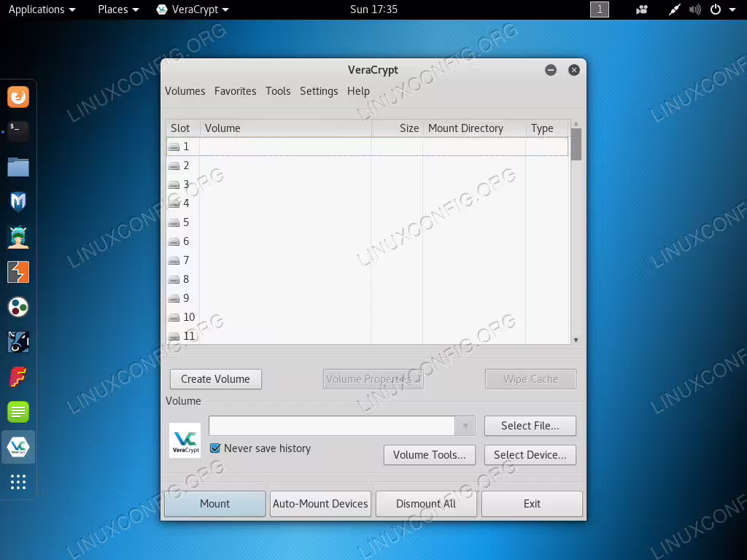The height and width of the screenshot is (560, 747).
Task: Click the drive icon for slot 9
Action: [174, 298]
